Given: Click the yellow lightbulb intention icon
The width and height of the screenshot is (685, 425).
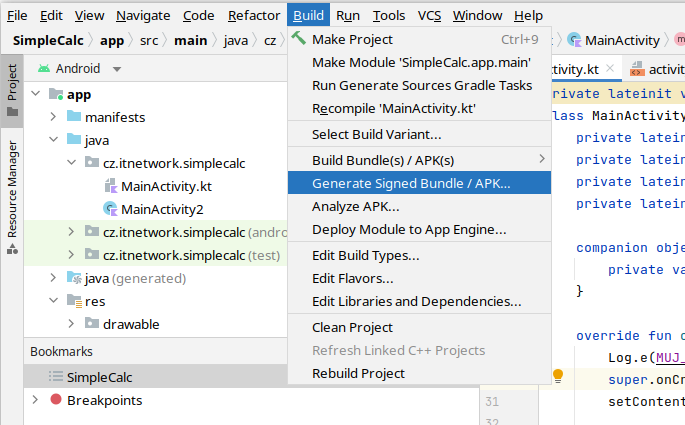Looking at the screenshot, I should click(x=558, y=376).
